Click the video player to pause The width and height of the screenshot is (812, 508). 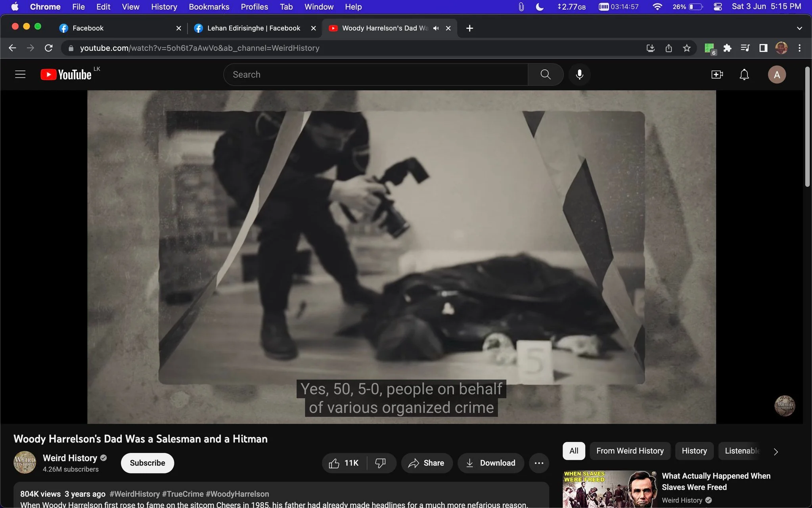401,257
